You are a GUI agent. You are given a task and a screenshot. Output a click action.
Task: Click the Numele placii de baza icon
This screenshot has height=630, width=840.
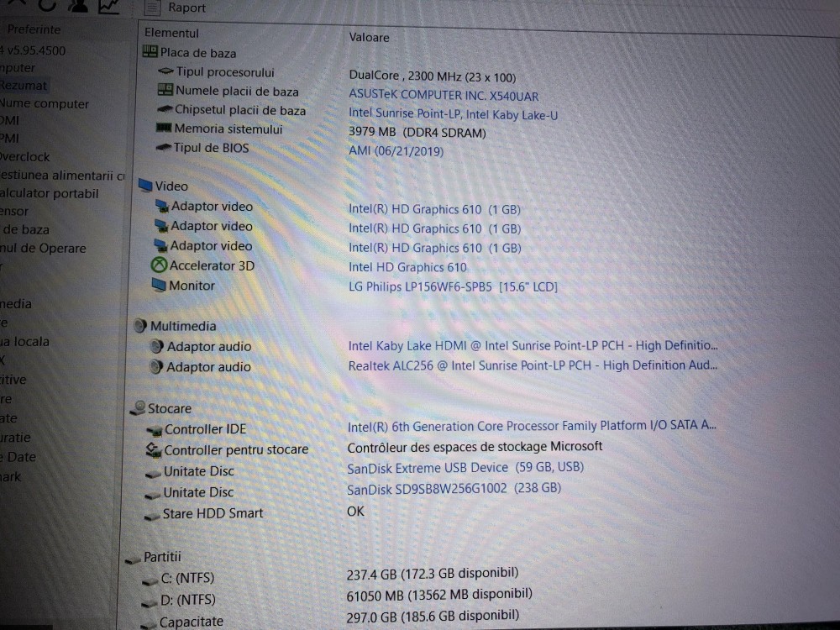(165, 90)
